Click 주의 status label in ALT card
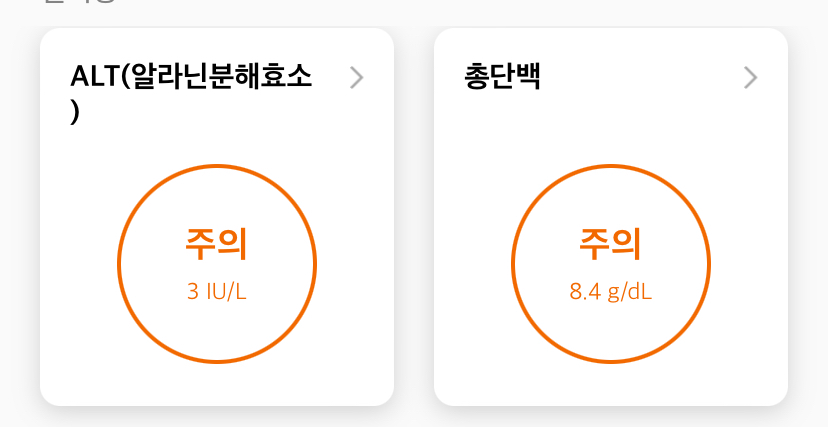Image resolution: width=828 pixels, height=427 pixels. pos(217,243)
